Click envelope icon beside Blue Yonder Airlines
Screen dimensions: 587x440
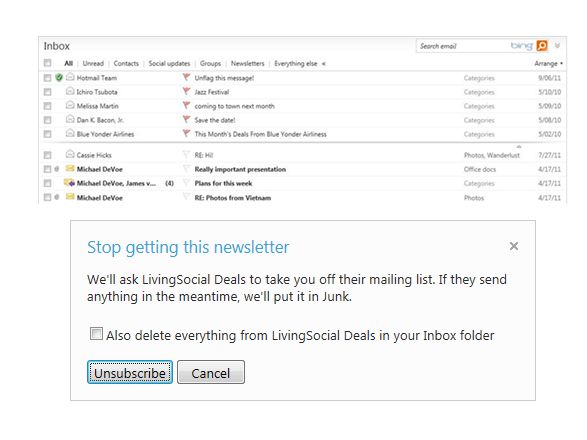pos(70,133)
